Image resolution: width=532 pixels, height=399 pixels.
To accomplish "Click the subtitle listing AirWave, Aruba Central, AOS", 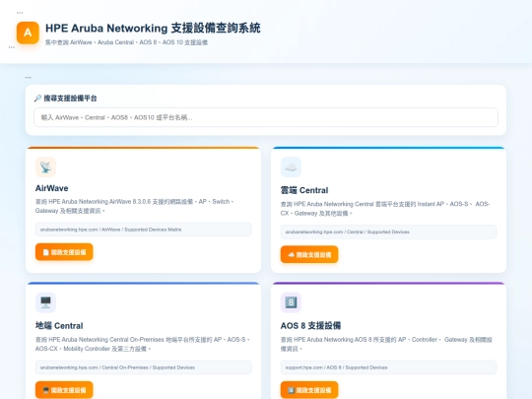I will pyautogui.click(x=126, y=42).
